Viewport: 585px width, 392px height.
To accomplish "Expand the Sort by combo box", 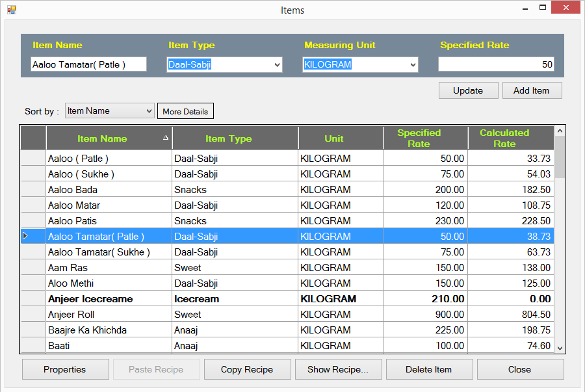I will pos(149,111).
